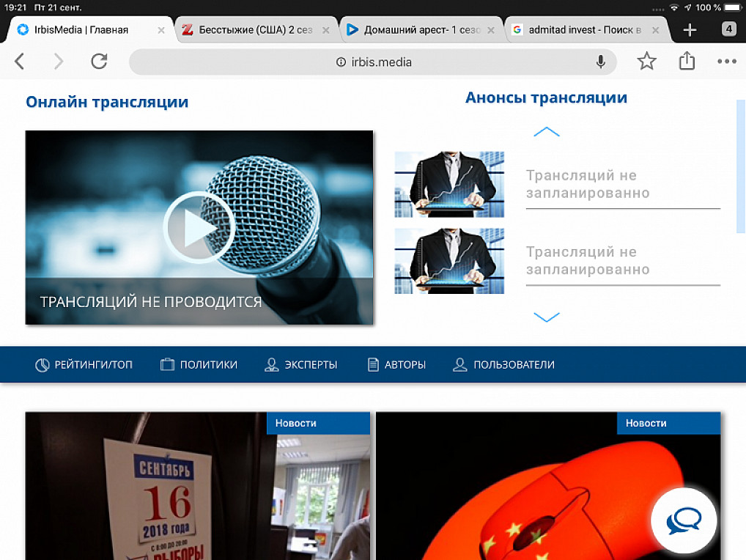Switch to the admitad invest tab
The width and height of the screenshot is (746, 560).
(x=586, y=30)
